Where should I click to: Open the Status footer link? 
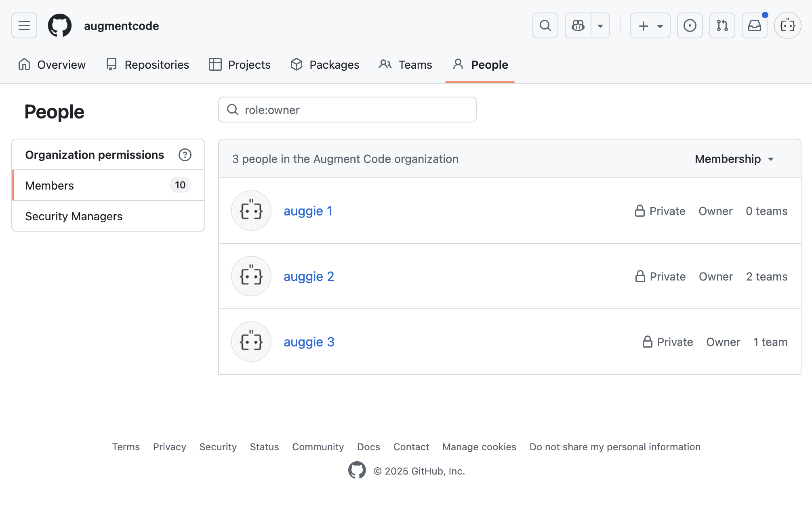[265, 447]
